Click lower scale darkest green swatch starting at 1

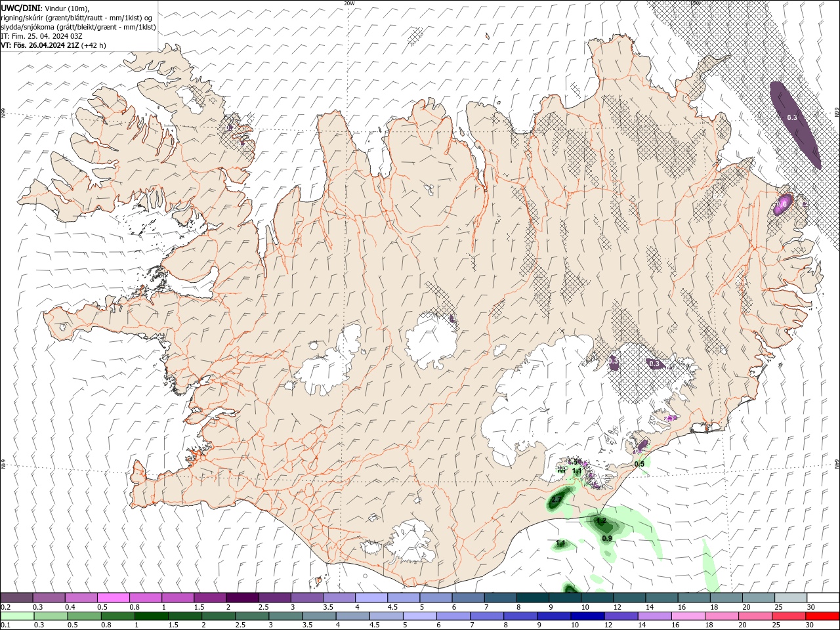150,616
